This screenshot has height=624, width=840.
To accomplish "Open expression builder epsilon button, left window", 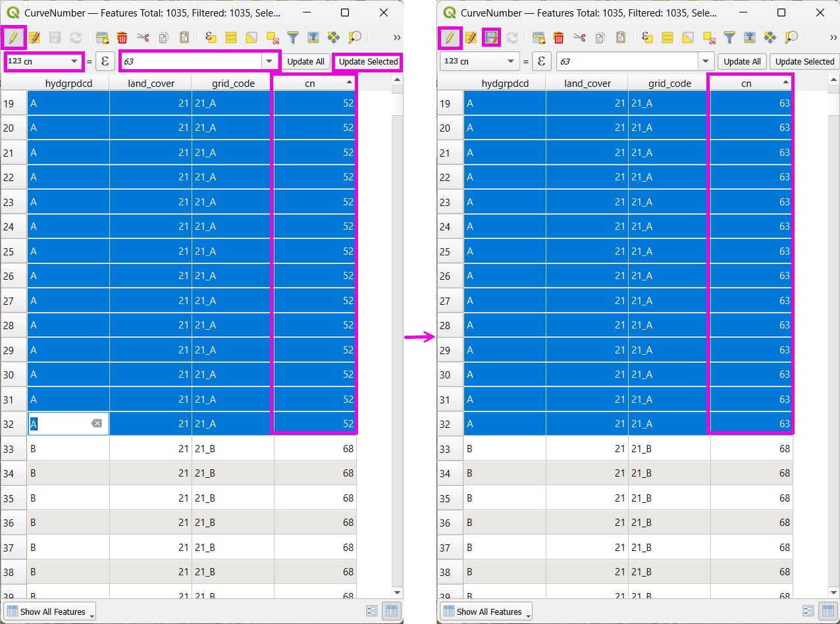I will 105,61.
